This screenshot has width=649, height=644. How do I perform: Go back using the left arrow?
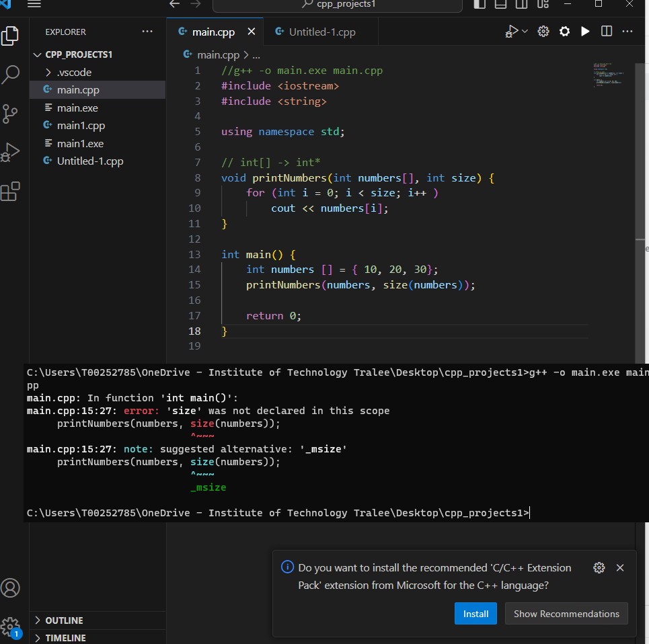tap(175, 4)
